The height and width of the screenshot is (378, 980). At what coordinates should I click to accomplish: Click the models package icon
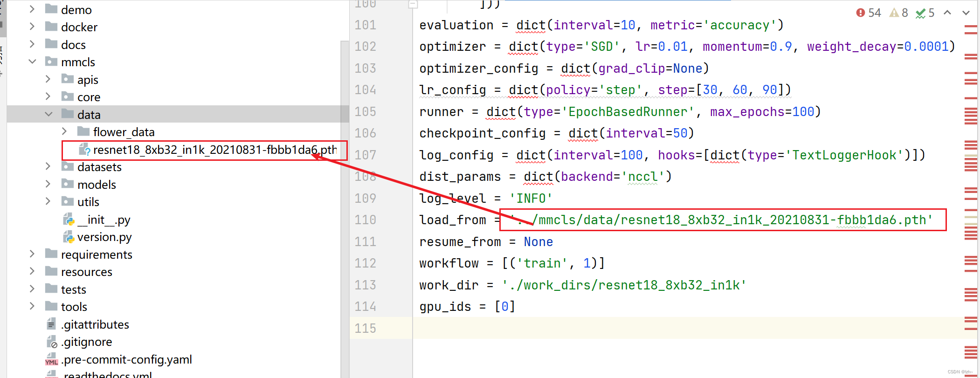68,184
